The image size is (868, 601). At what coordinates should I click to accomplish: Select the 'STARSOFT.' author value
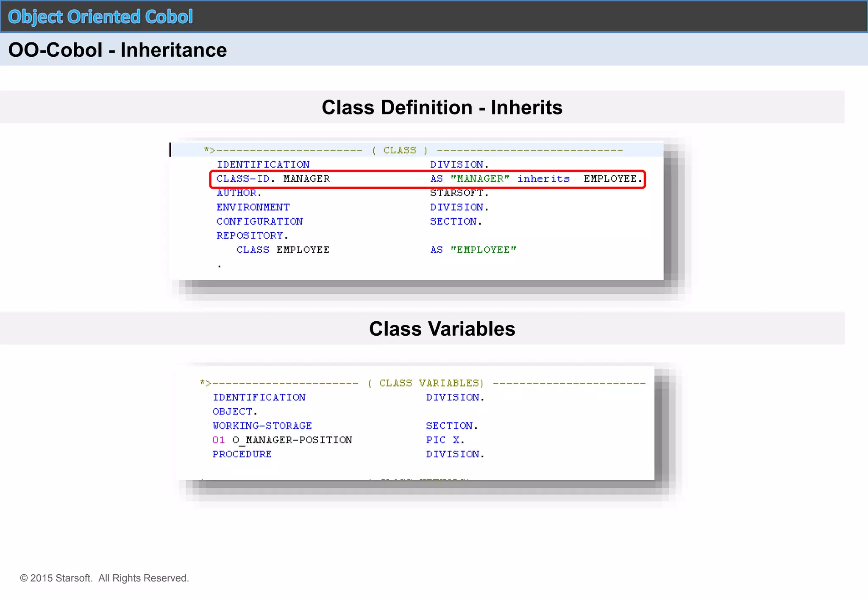(459, 193)
